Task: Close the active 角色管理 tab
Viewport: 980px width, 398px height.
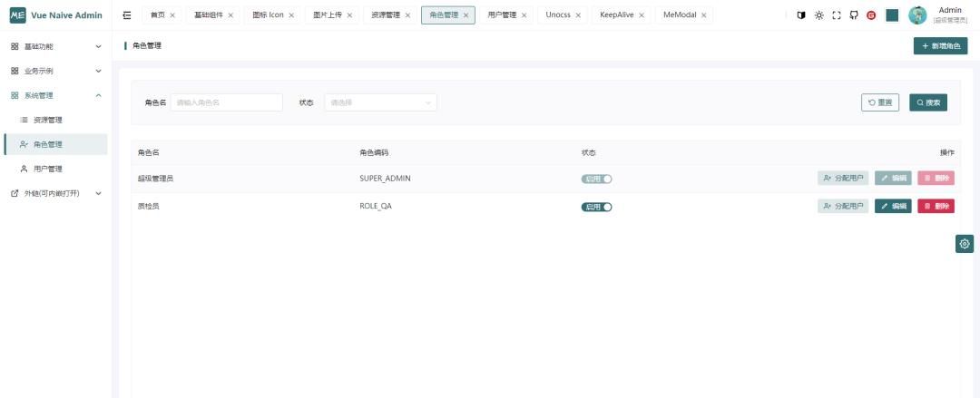Action: click(465, 15)
